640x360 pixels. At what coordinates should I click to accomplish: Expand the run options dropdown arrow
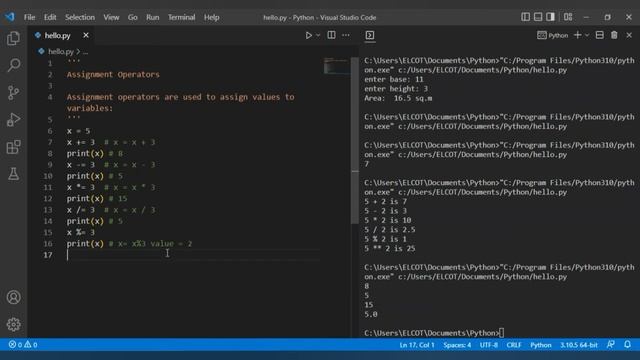pyautogui.click(x=318, y=36)
